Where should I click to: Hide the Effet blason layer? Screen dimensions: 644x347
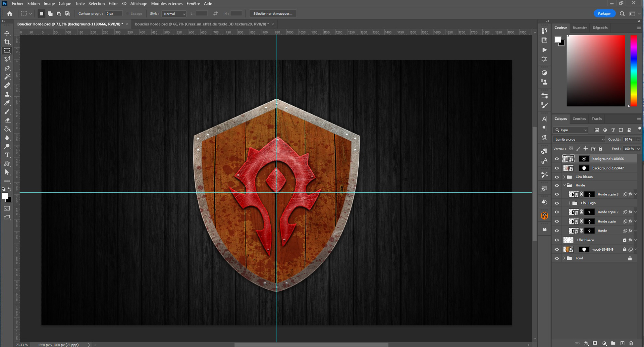click(x=557, y=240)
